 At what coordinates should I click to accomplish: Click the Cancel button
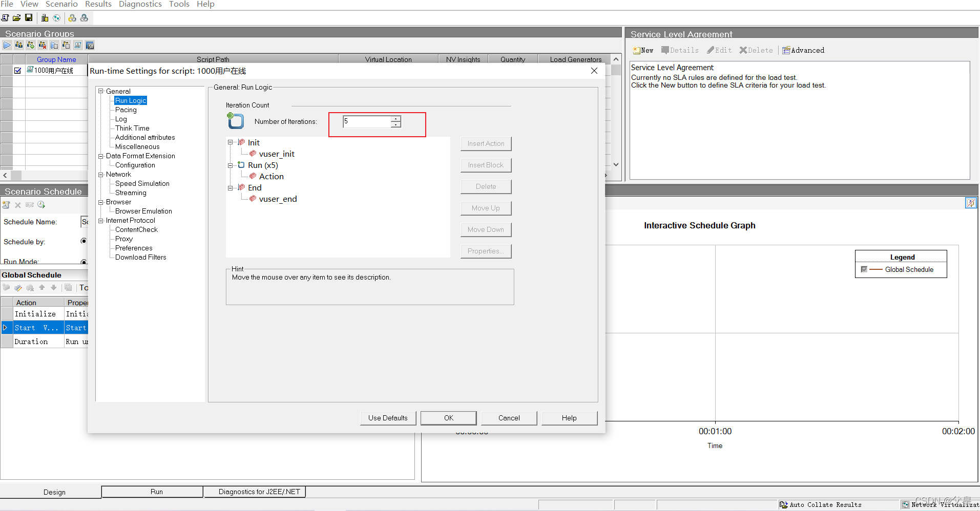[x=509, y=418]
